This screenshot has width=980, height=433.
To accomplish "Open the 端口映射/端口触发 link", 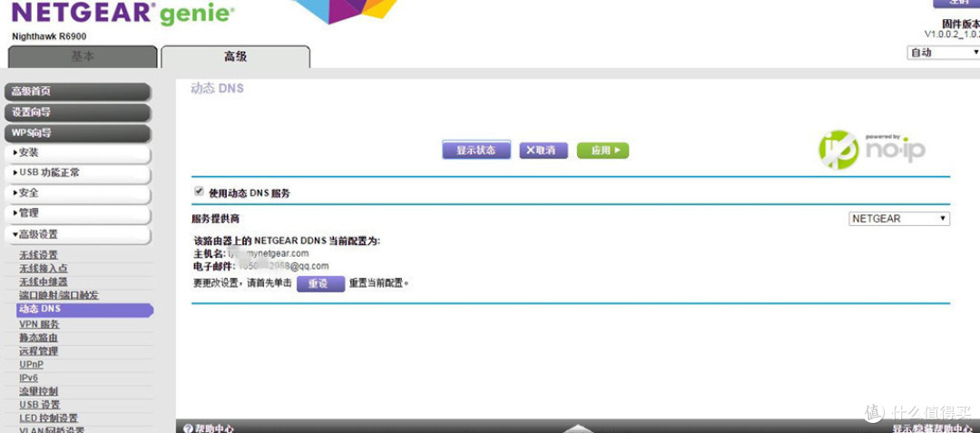I will coord(59,295).
